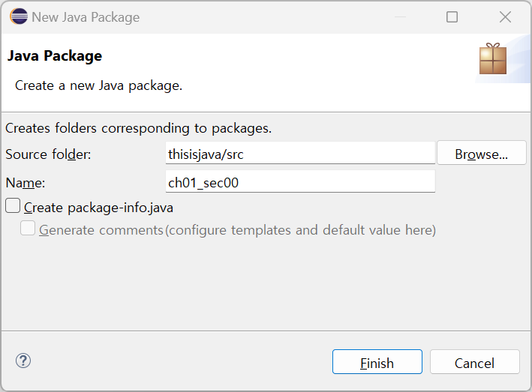The height and width of the screenshot is (392, 532).
Task: Minimize the New Java Package dialog
Action: tap(398, 16)
